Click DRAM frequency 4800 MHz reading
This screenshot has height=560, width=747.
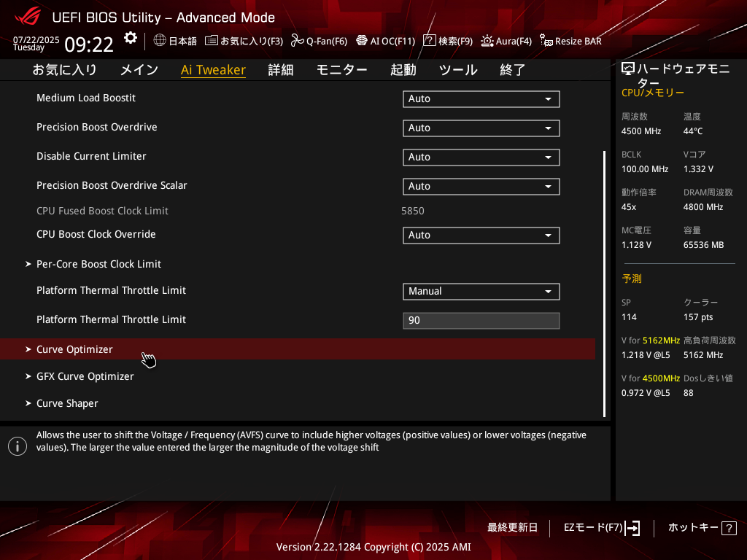click(x=703, y=206)
